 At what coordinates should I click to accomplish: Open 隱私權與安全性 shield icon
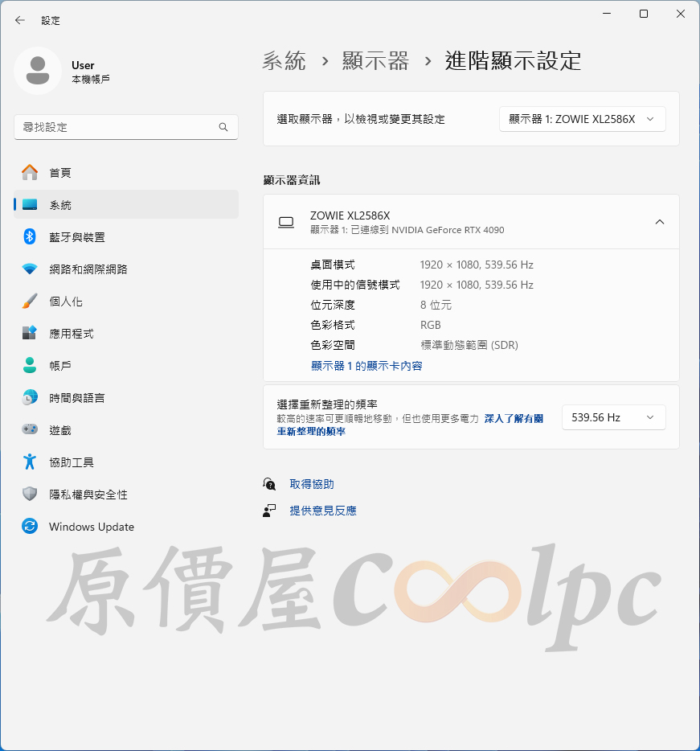30,494
